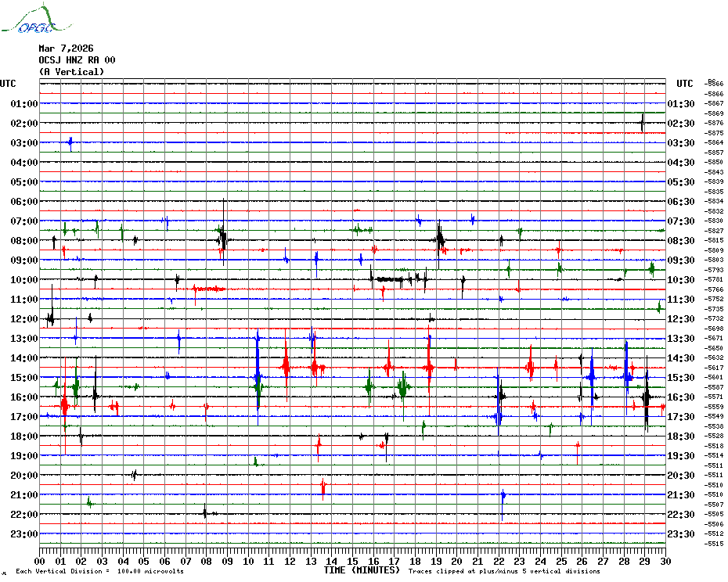
Task: Click the "TIME (MINUTES)" axis title
Action: point(362,570)
